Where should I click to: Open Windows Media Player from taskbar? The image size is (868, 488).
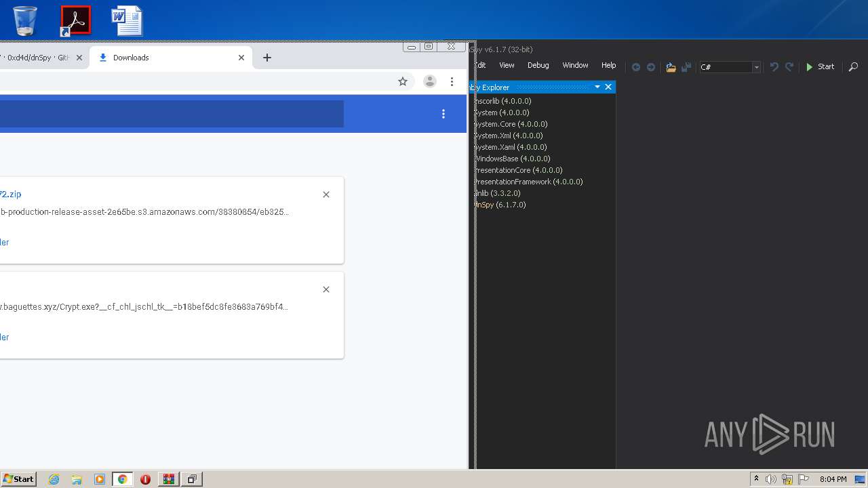pyautogui.click(x=100, y=479)
